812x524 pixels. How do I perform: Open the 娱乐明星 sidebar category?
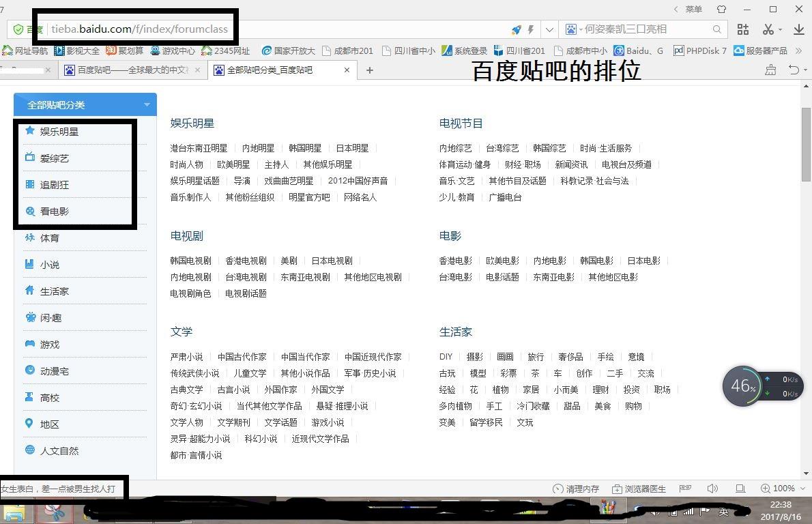pos(59,132)
